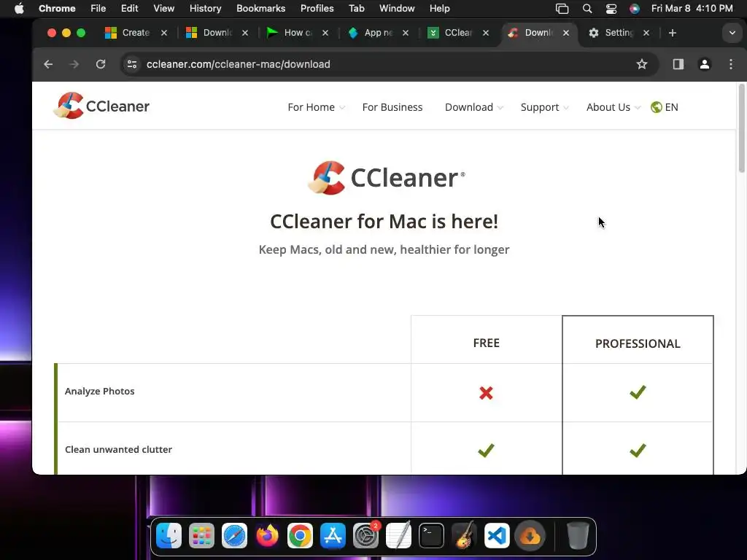
Task: Go back with browser back arrow
Action: [48, 64]
